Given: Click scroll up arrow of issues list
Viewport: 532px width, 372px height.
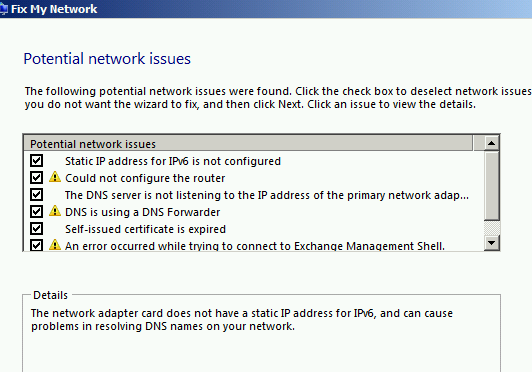Looking at the screenshot, I should point(491,143).
